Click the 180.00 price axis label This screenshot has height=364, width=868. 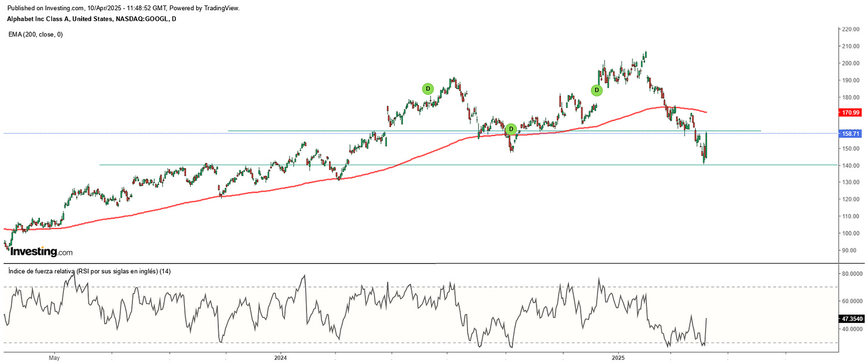pos(851,97)
